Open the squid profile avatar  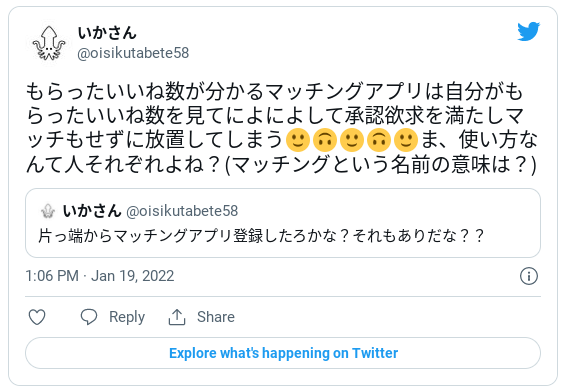[x=49, y=42]
